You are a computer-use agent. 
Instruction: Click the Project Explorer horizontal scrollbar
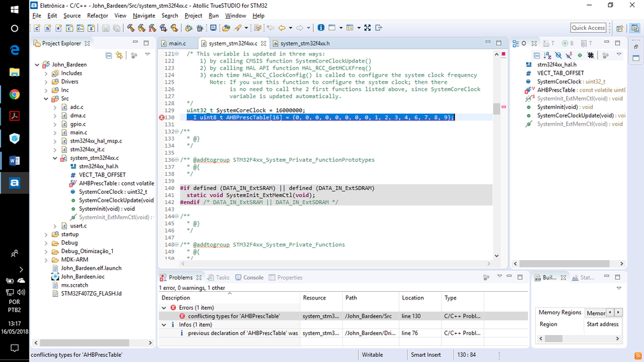pyautogui.click(x=84, y=343)
